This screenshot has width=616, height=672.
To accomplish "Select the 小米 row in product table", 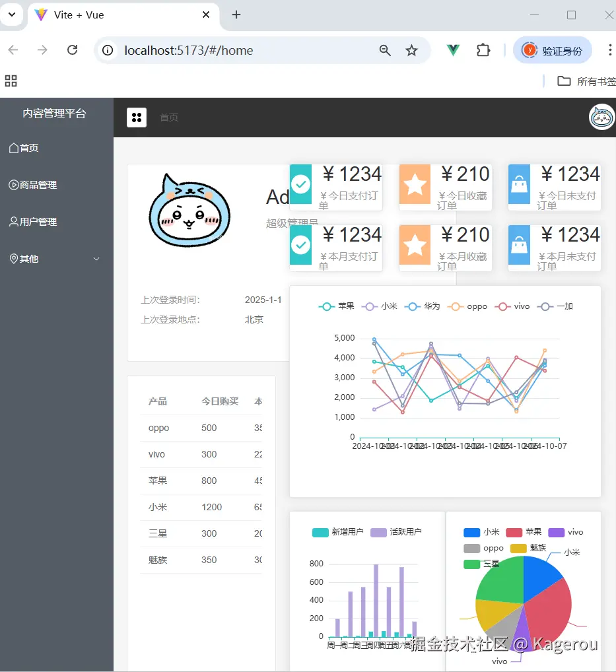I will (x=201, y=508).
